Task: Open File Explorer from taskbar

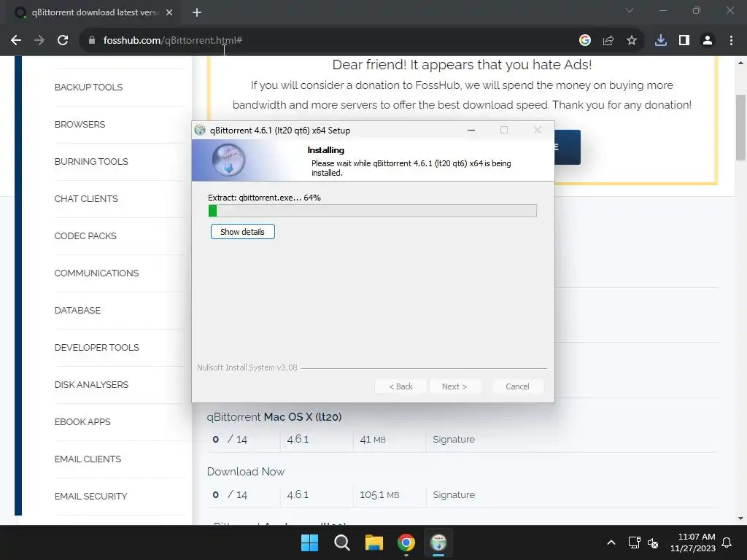Action: pyautogui.click(x=374, y=542)
